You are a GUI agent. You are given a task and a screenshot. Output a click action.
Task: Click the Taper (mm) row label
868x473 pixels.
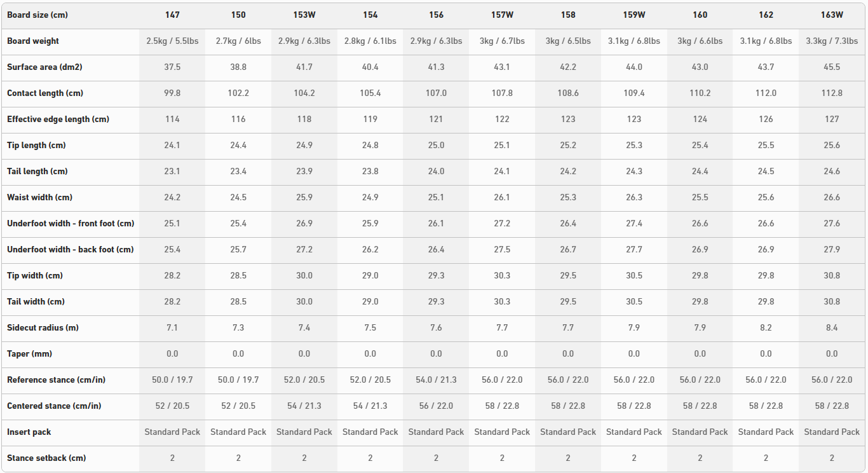pyautogui.click(x=30, y=353)
